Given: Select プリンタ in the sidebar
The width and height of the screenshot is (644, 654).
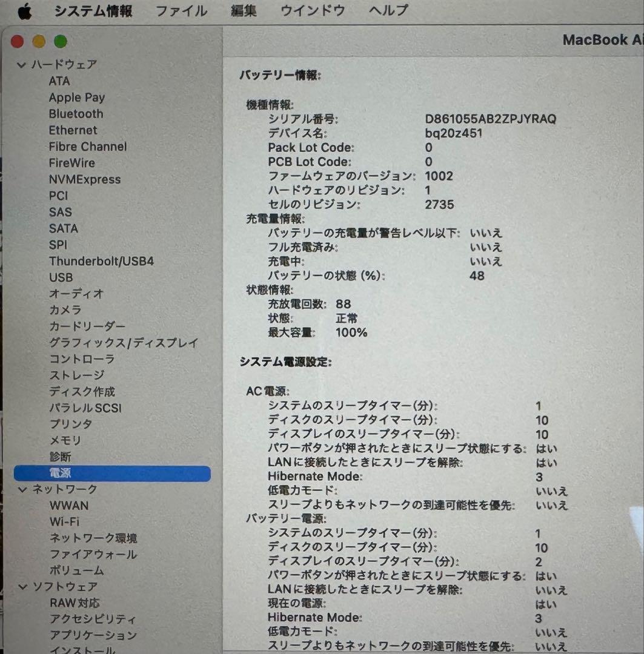Looking at the screenshot, I should pyautogui.click(x=71, y=424).
